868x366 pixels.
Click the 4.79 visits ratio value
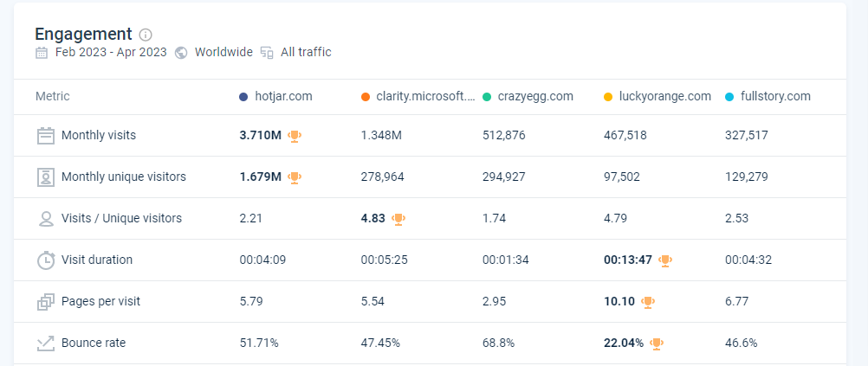tap(616, 218)
